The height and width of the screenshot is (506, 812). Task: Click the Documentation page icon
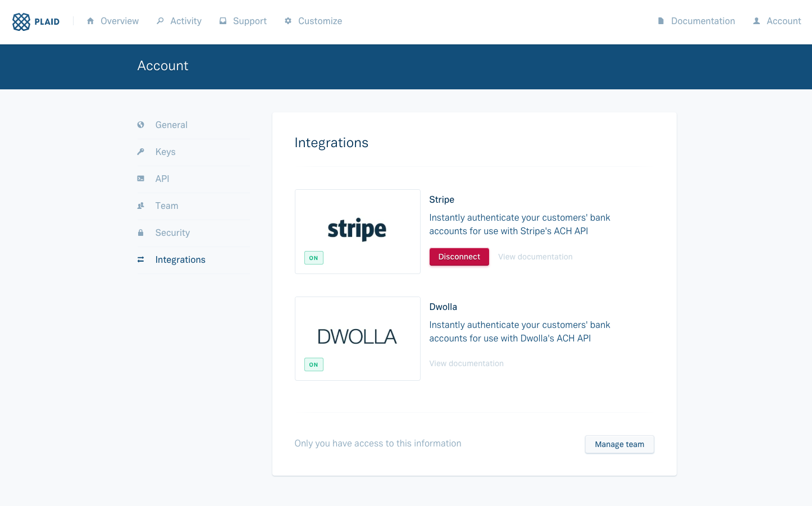[660, 20]
